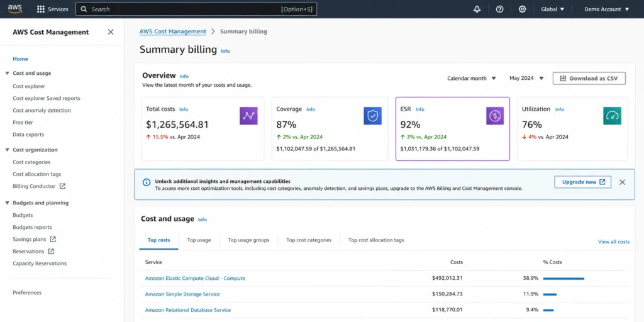Click the Upgrade now button
Image resolution: width=644 pixels, height=322 pixels.
tap(582, 182)
